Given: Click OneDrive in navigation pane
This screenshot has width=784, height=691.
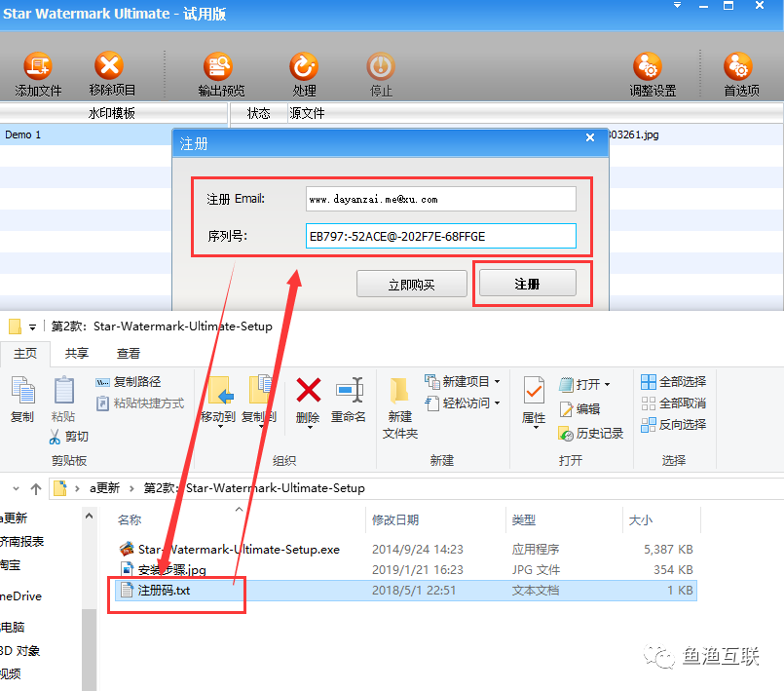Looking at the screenshot, I should tap(21, 595).
